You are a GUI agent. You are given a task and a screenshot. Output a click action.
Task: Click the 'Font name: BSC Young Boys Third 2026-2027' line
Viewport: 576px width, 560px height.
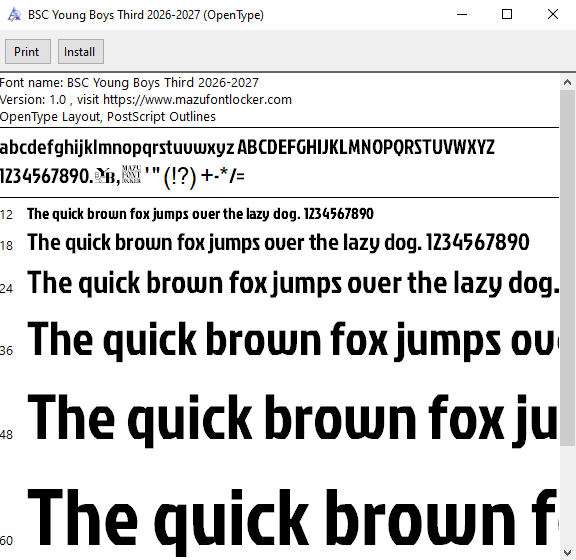point(129,83)
